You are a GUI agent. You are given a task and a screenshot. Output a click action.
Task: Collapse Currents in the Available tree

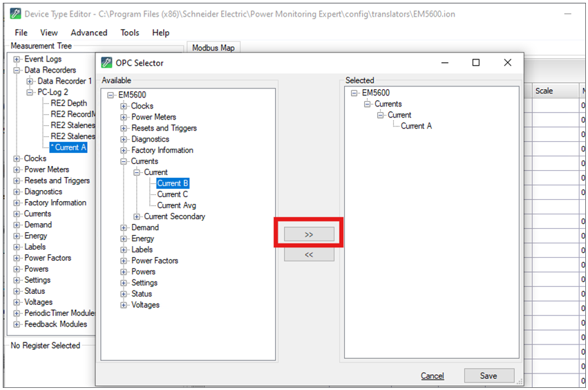[124, 161]
